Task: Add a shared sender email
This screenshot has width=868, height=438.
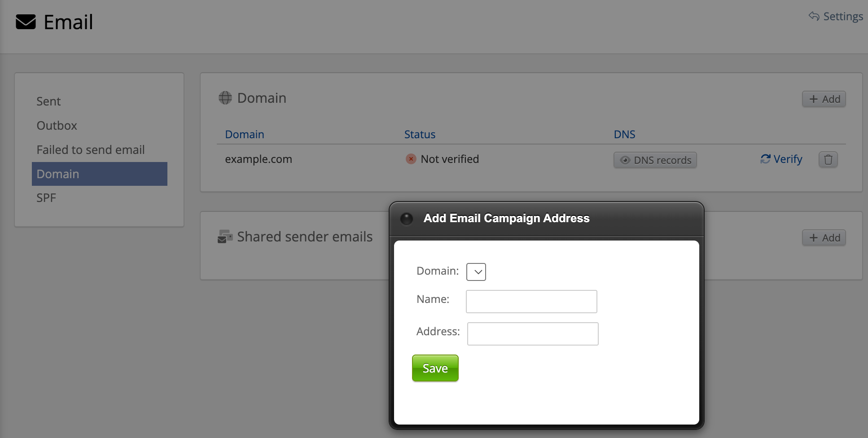Action: coord(824,238)
